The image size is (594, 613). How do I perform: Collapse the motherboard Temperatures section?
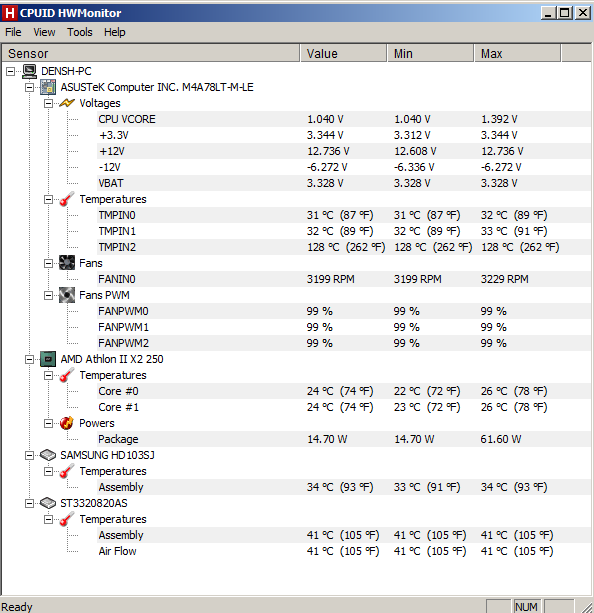click(x=48, y=199)
